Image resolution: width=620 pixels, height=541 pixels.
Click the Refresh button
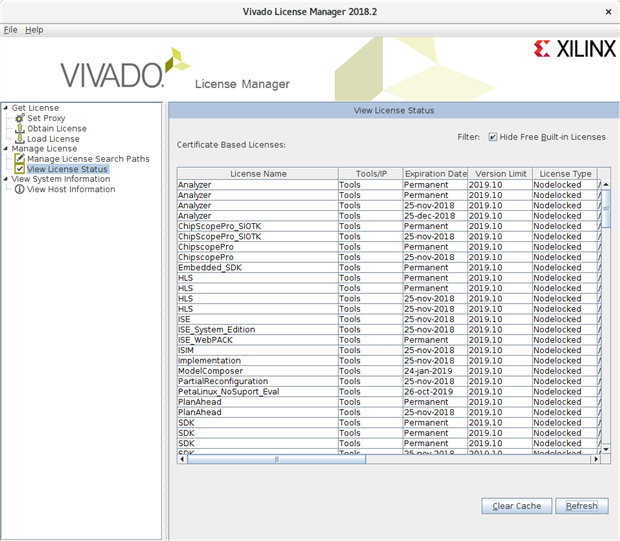582,506
